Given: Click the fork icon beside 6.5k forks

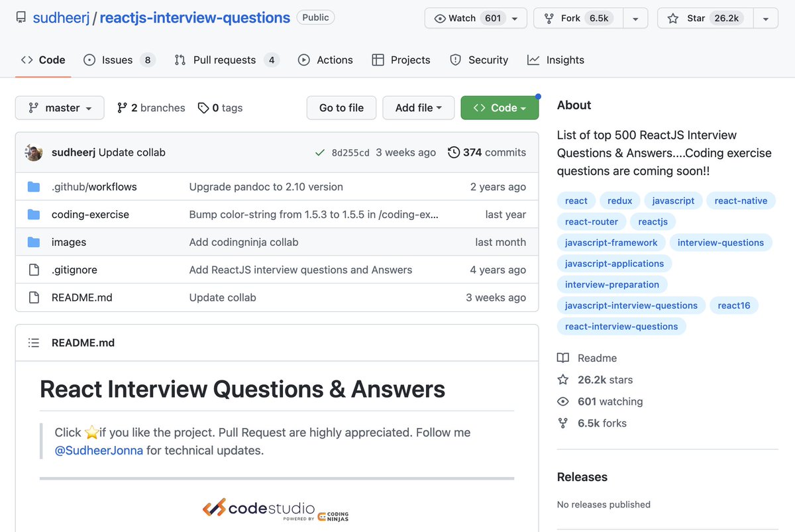Looking at the screenshot, I should coord(563,423).
